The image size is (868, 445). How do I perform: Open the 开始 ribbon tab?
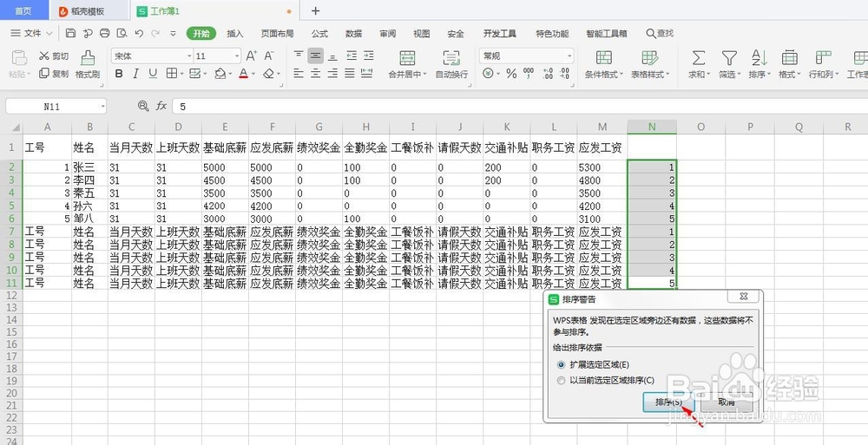pyautogui.click(x=201, y=33)
